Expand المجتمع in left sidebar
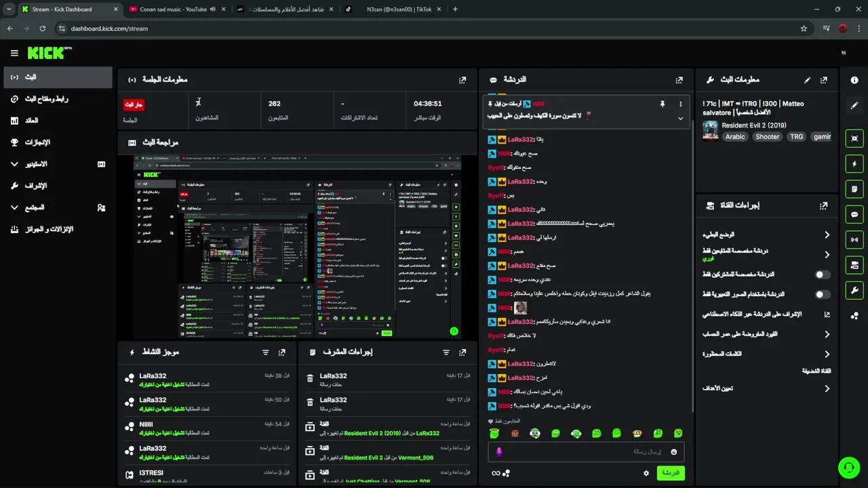Screen dimensions: 868x488 click(x=14, y=207)
